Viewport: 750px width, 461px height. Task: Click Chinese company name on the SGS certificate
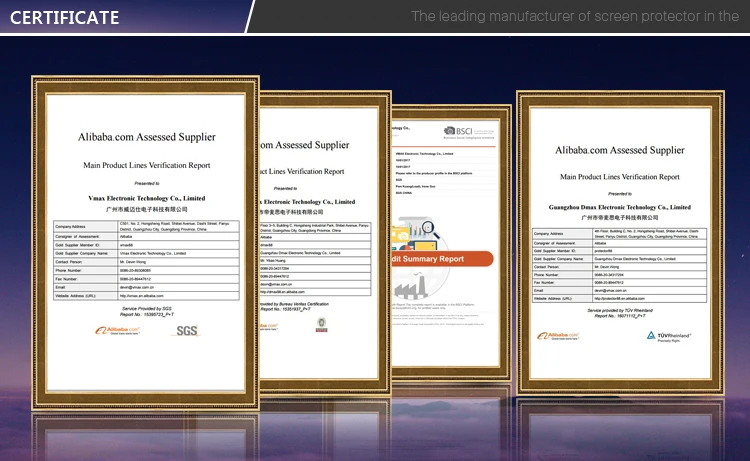pos(147,209)
